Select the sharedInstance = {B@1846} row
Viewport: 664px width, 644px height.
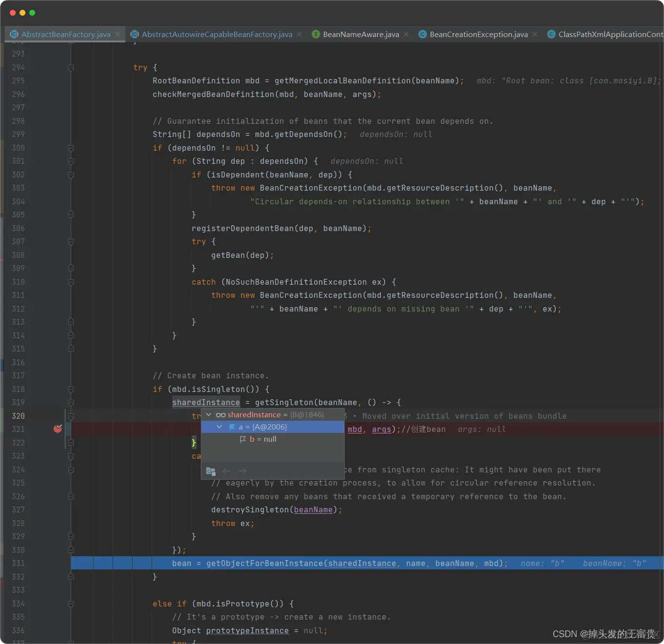(273, 415)
